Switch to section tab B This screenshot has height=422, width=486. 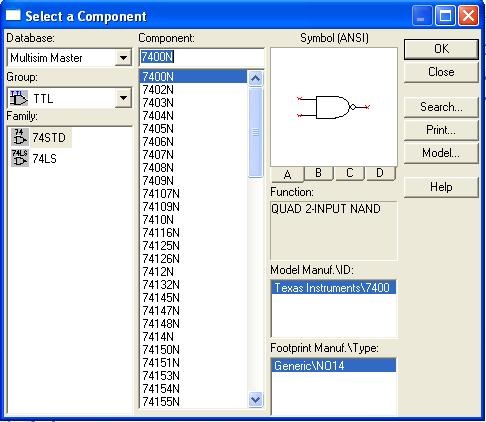click(318, 173)
